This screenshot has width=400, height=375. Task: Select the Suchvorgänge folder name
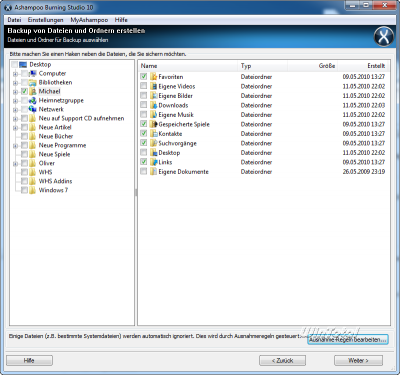[x=178, y=143]
